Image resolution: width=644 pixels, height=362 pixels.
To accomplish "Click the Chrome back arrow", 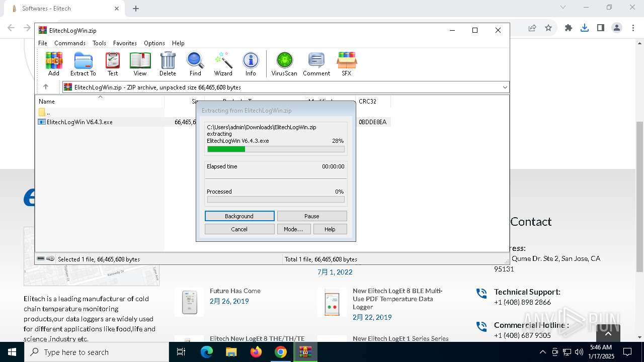I will point(11,28).
